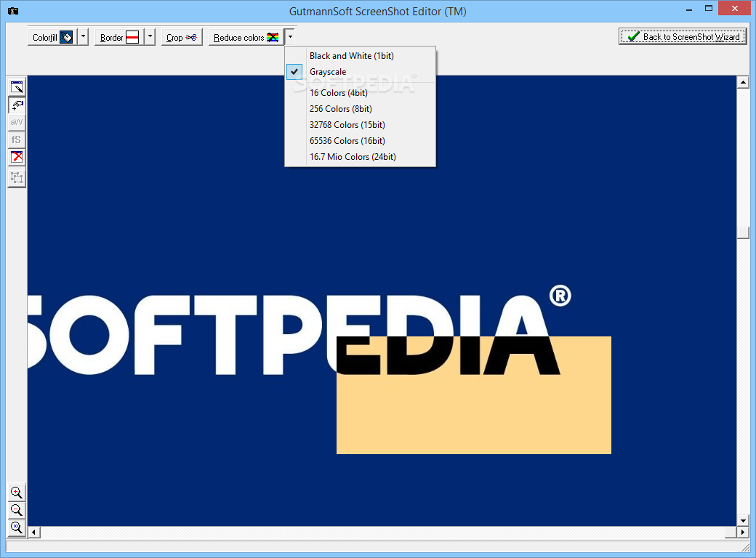Click the selection frame handles icon
The image size is (756, 558).
pos(17,178)
